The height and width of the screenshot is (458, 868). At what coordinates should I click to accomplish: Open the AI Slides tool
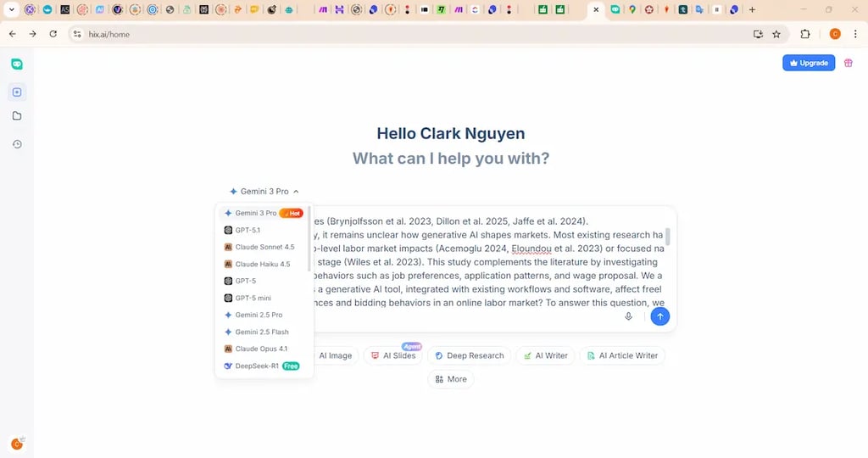pyautogui.click(x=393, y=355)
